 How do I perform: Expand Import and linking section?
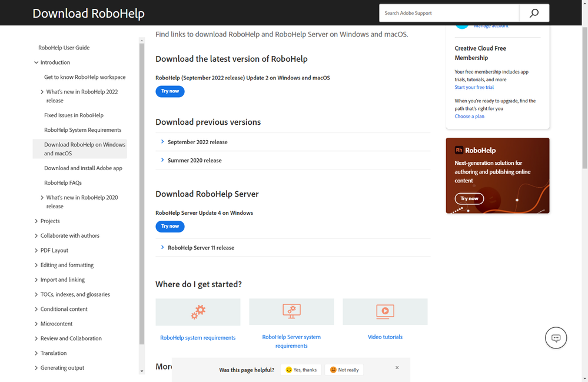tap(36, 280)
